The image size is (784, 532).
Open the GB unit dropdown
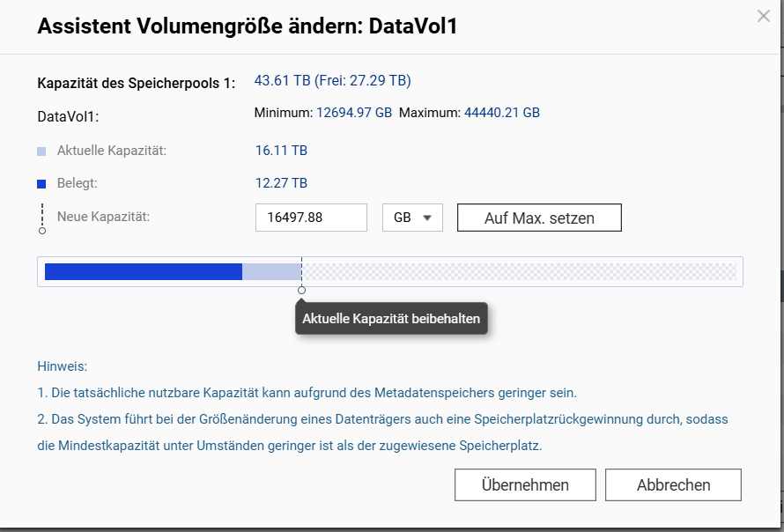point(412,218)
